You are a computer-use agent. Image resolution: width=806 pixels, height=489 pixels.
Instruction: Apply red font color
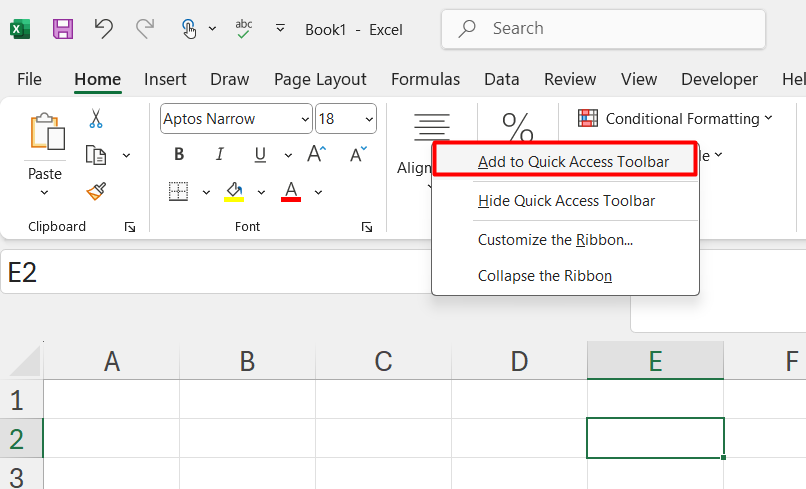[x=291, y=192]
